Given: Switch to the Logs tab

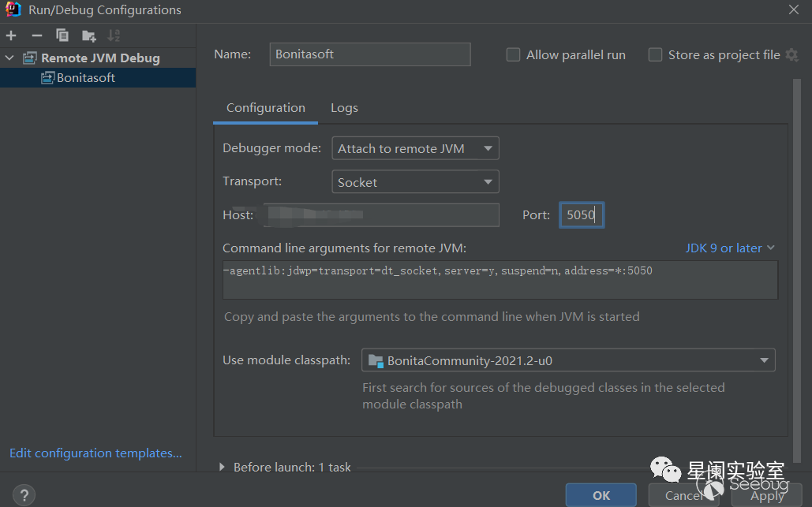Looking at the screenshot, I should click(344, 108).
